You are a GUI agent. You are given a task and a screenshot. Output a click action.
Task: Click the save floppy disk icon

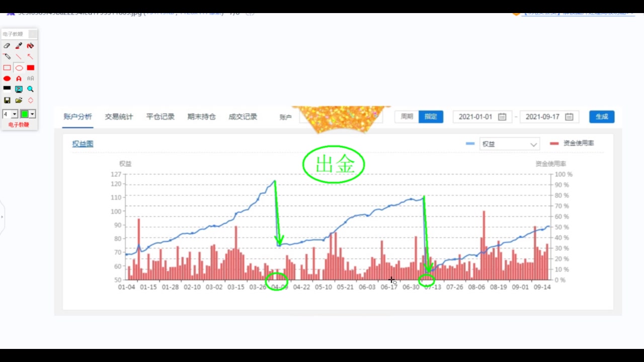[7, 101]
